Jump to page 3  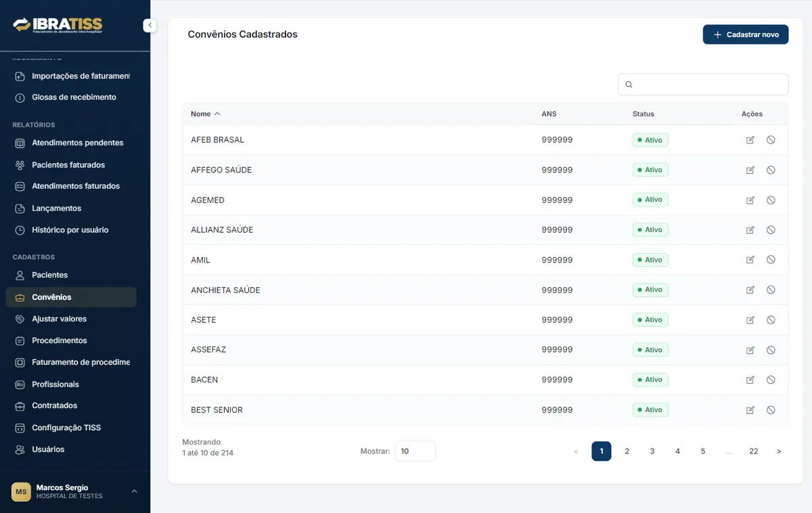point(652,451)
